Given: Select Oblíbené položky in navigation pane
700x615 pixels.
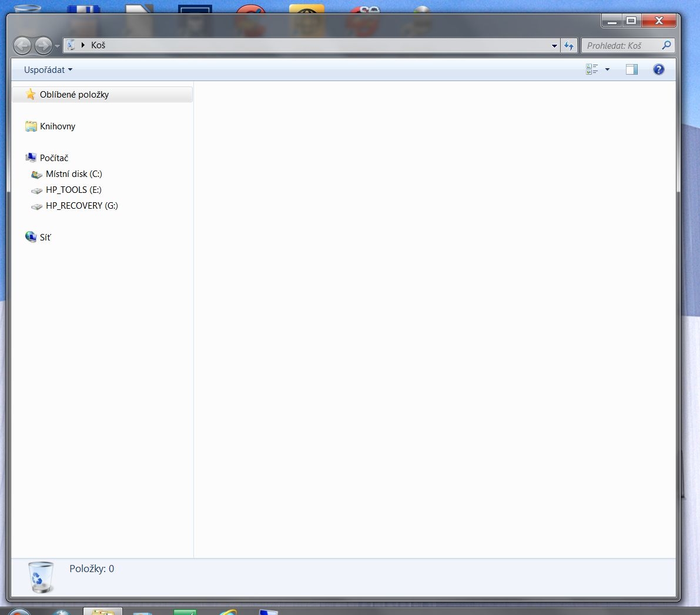Looking at the screenshot, I should point(74,95).
